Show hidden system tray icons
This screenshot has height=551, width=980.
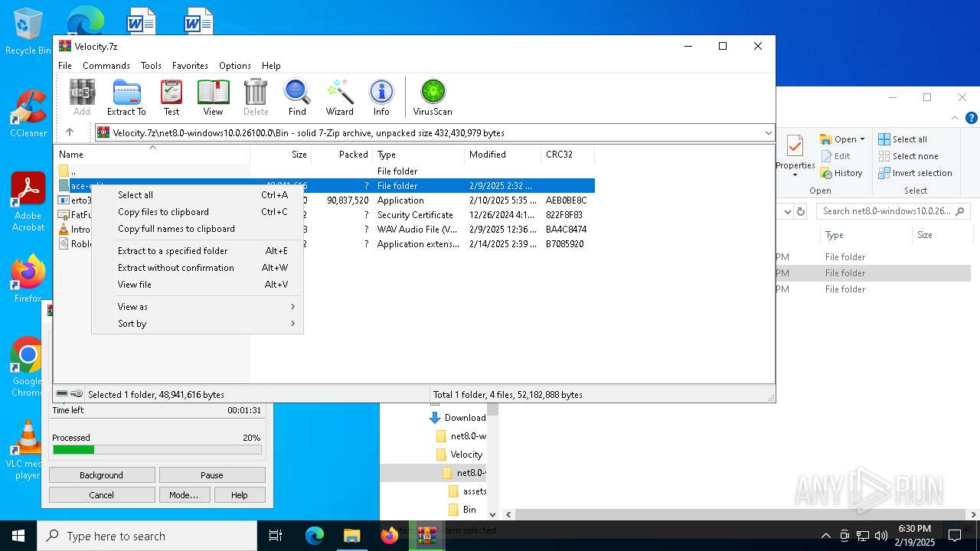click(x=825, y=536)
